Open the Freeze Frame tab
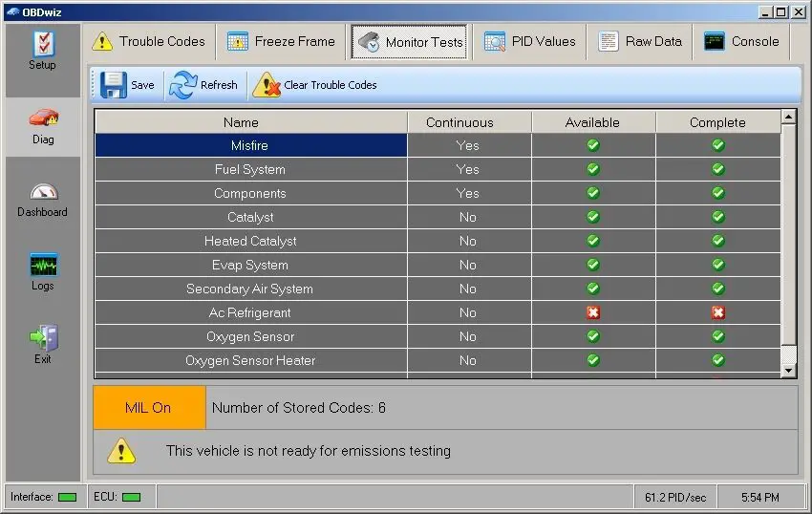This screenshot has width=812, height=514. pos(282,42)
